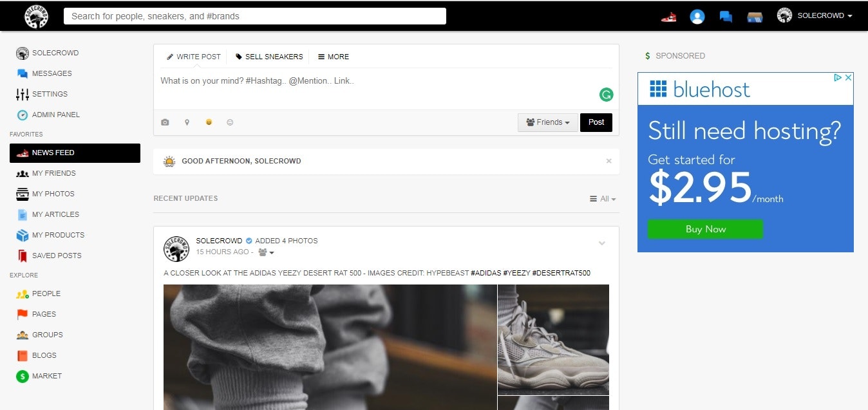Click the PEOPLE icon under Explore
Screen dimensions: 868x410
click(23, 294)
